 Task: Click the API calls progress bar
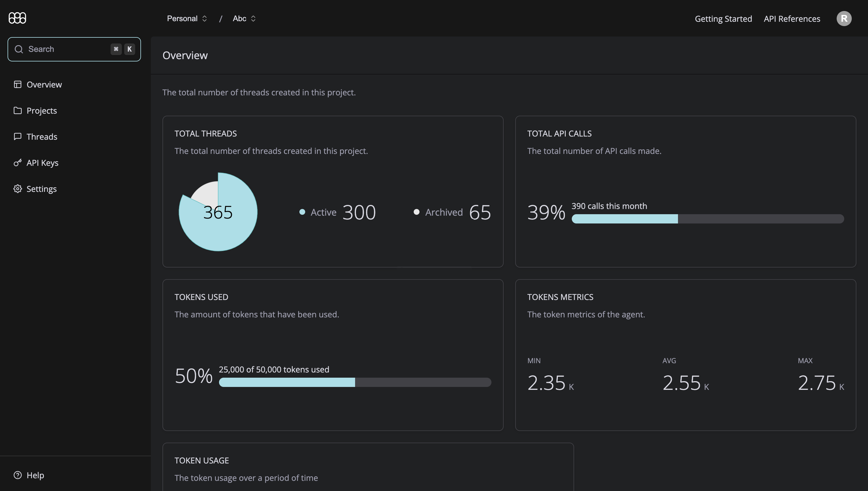tap(707, 219)
